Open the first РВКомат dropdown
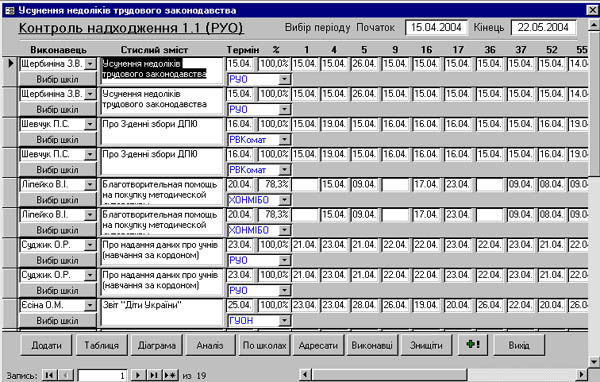The width and height of the screenshot is (600, 382). pos(284,140)
